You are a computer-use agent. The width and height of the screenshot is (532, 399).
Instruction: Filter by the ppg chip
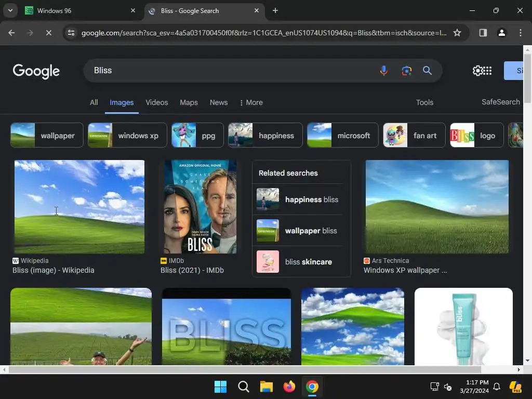pyautogui.click(x=197, y=136)
